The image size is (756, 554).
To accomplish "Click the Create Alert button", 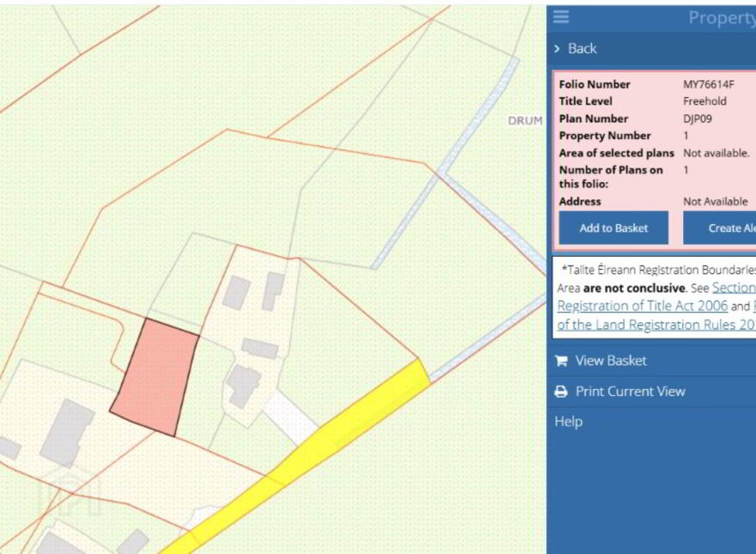I will click(x=719, y=228).
